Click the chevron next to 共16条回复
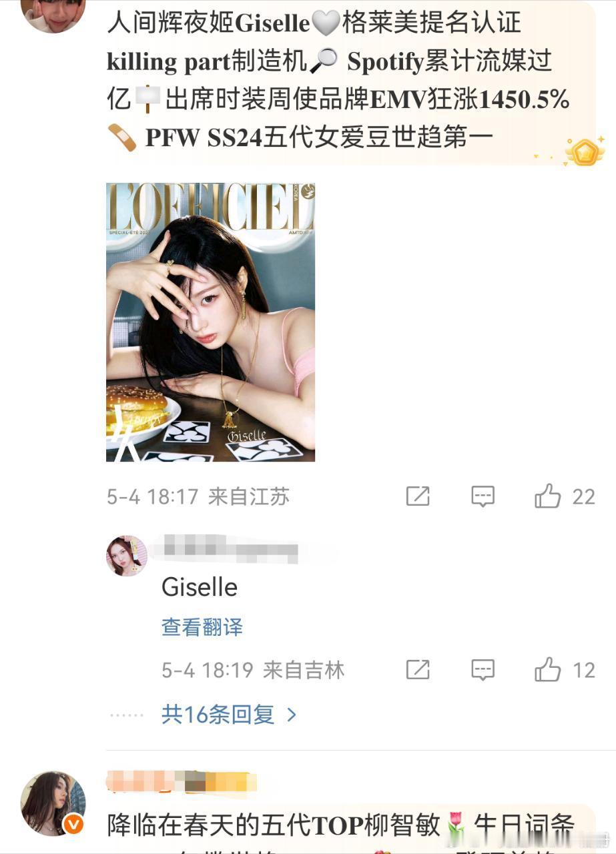 tap(291, 715)
